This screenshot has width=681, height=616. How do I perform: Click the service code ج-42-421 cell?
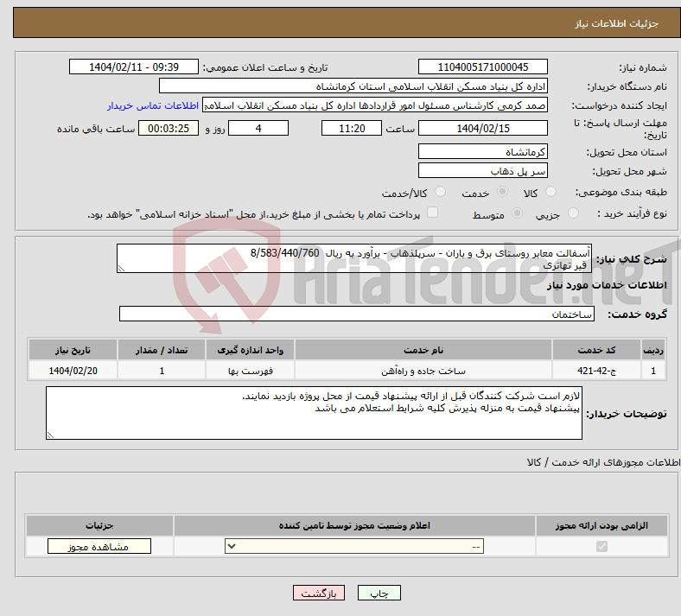click(597, 371)
